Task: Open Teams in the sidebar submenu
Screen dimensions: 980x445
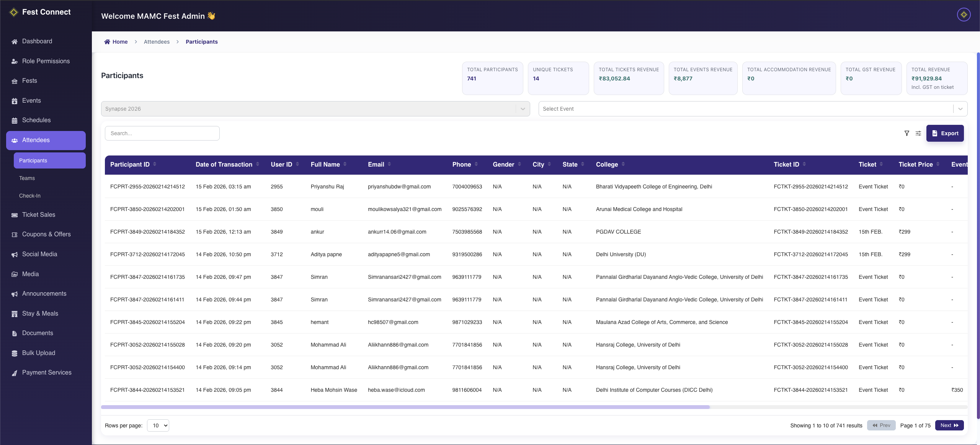Action: 27,178
